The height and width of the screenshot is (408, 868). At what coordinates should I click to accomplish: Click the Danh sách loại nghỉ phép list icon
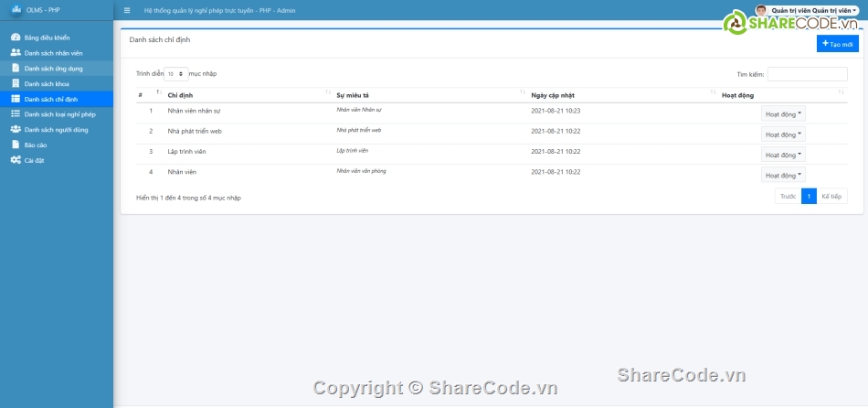point(16,114)
